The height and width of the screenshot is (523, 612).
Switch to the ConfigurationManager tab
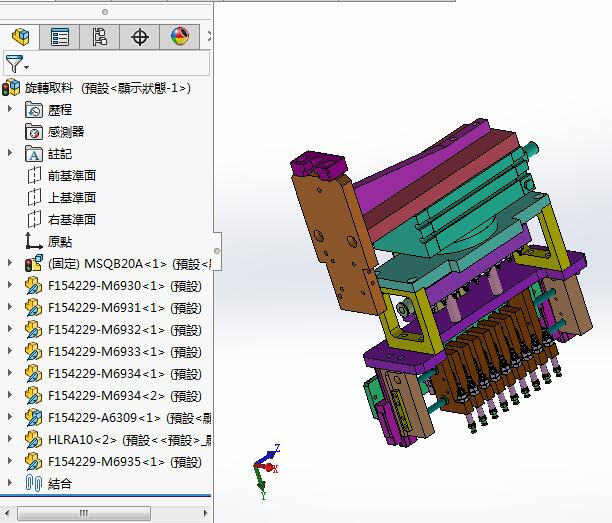pyautogui.click(x=100, y=37)
